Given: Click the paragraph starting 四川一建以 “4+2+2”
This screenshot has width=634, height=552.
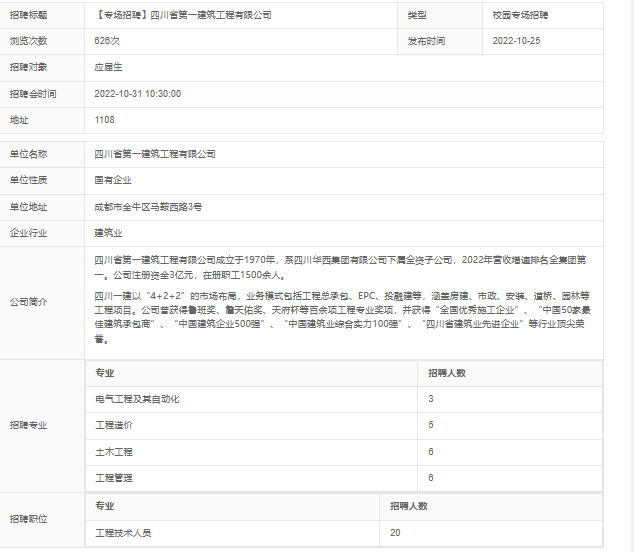Looking at the screenshot, I should click(342, 317).
